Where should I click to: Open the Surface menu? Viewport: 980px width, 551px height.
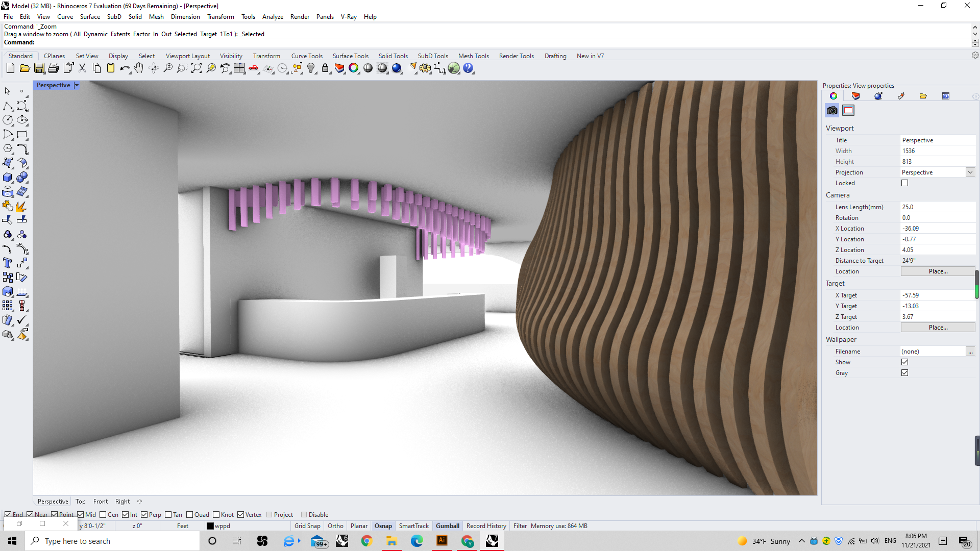coord(90,17)
